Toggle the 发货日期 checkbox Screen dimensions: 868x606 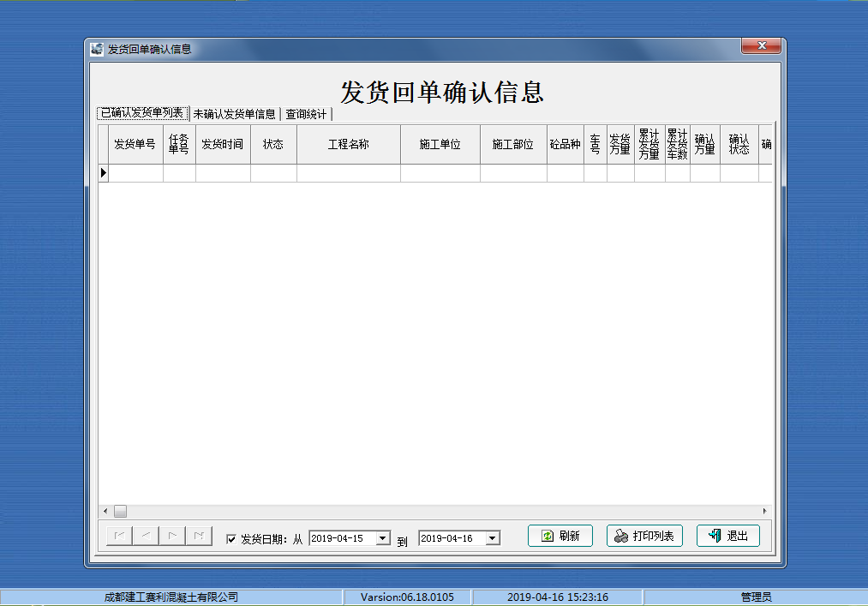tap(231, 539)
